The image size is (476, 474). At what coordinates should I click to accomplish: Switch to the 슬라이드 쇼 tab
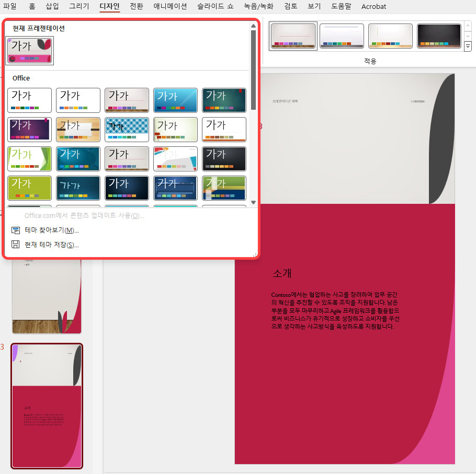click(x=214, y=7)
